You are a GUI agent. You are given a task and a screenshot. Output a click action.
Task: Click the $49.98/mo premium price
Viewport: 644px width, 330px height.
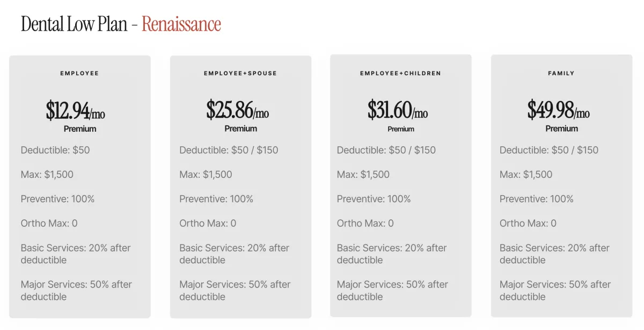(559, 110)
